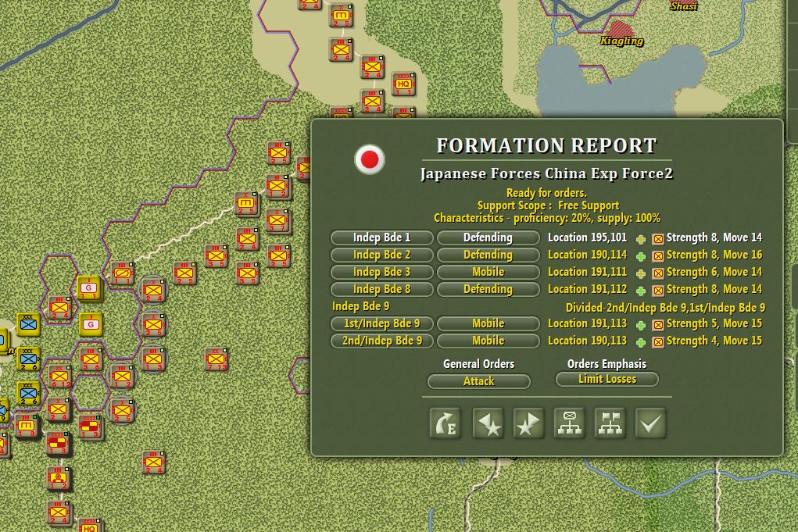Screen dimensions: 798x532
Task: Go to previous formation with left star arrow
Action: click(488, 423)
